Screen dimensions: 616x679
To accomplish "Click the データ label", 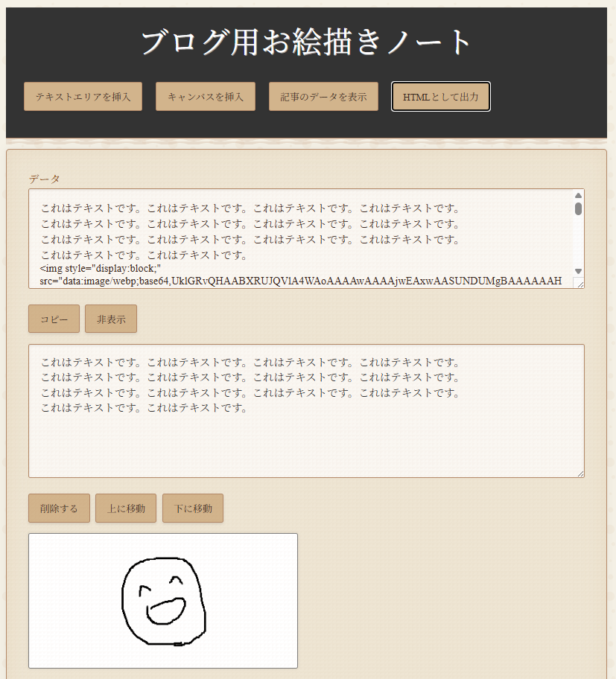I will coord(44,179).
